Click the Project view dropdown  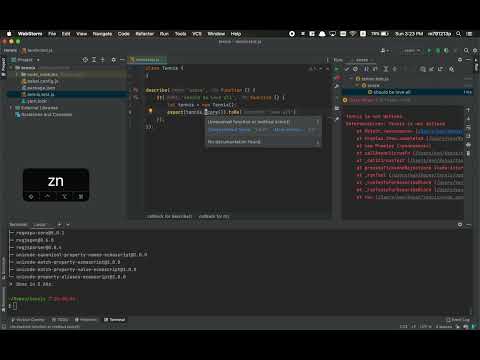(x=26, y=60)
